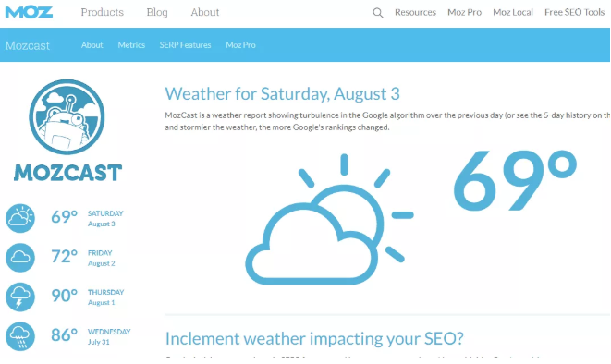
Task: Go to the Metrics tab in Mozcast bar
Action: pyautogui.click(x=131, y=45)
